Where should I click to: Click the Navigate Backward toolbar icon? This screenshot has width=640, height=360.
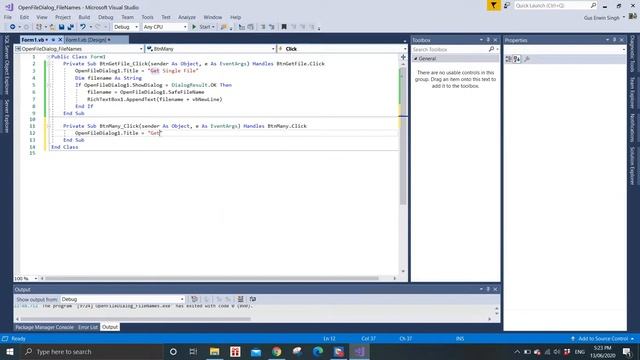point(13,27)
